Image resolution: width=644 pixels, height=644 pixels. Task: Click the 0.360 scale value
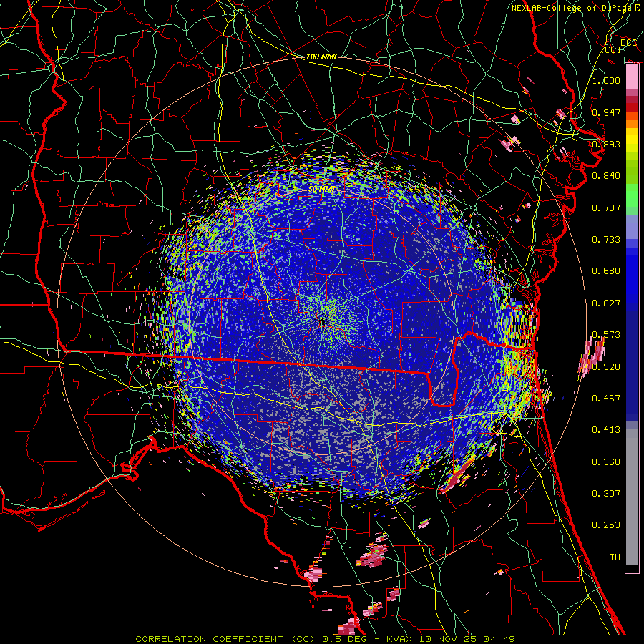(x=606, y=462)
